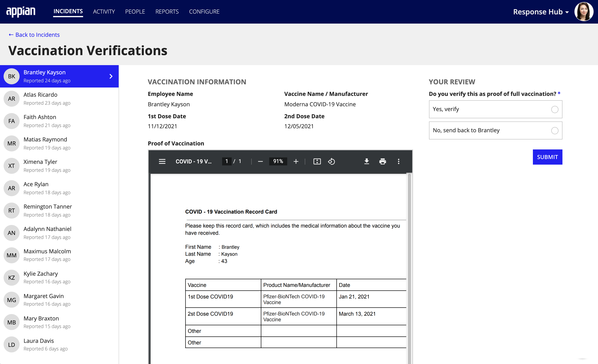The height and width of the screenshot is (364, 598).
Task: Click Back to Incidents link
Action: (34, 35)
